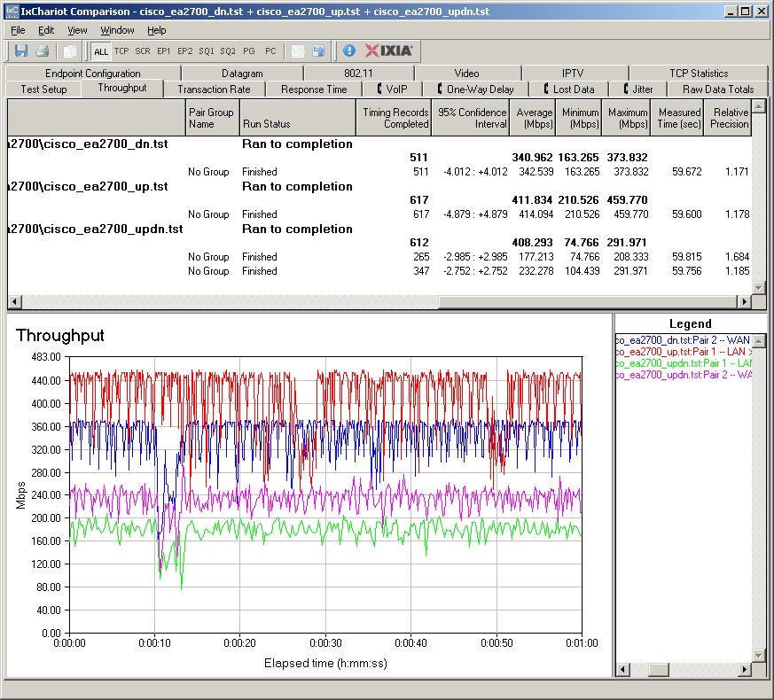The width and height of the screenshot is (774, 700).
Task: Select the Throughput tab
Action: [122, 88]
